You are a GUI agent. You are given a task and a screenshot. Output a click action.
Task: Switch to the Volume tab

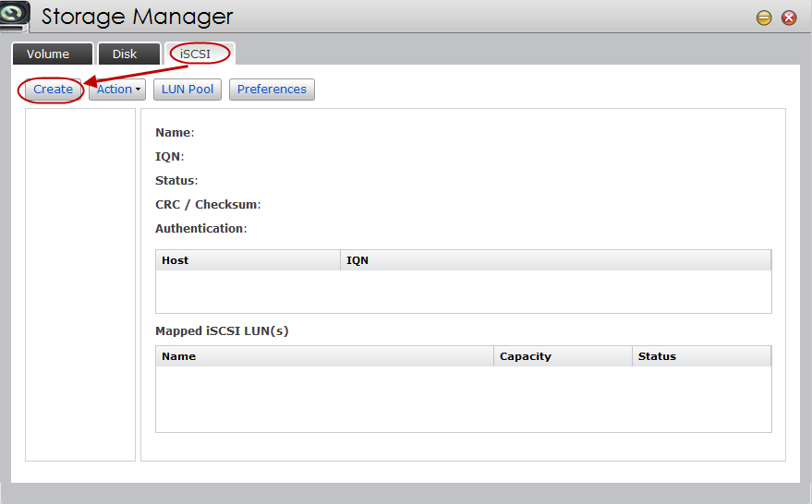tap(53, 54)
